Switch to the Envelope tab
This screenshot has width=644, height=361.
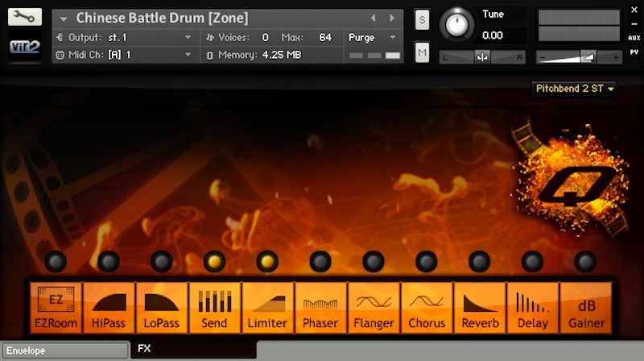[64, 351]
